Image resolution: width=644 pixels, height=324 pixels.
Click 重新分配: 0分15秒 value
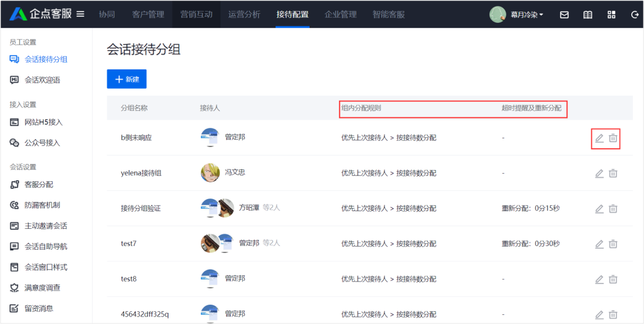531,208
